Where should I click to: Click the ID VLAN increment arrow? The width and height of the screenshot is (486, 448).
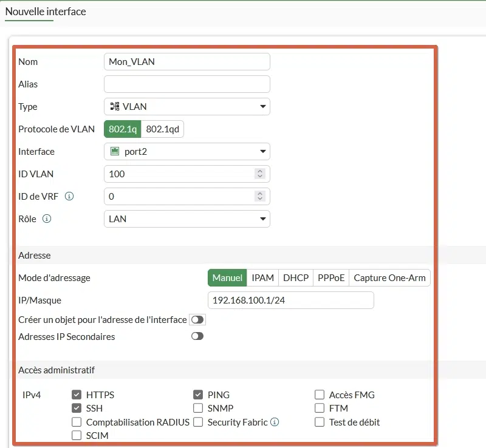point(261,171)
